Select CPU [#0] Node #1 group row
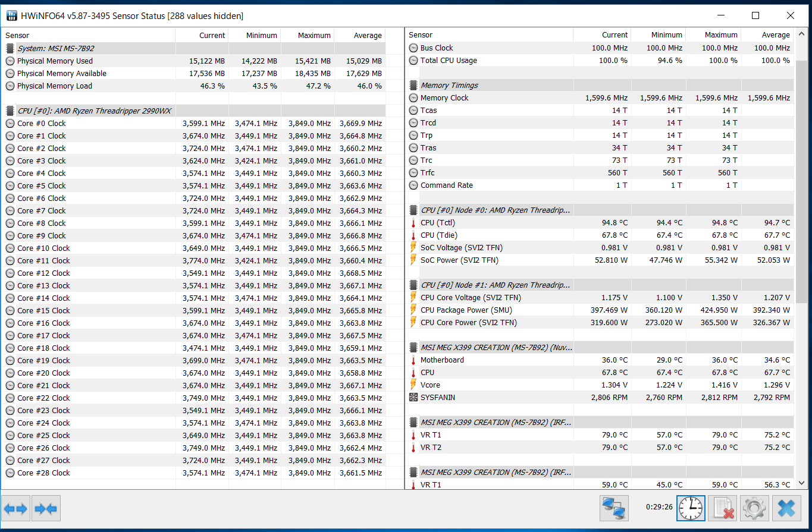This screenshot has width=812, height=532. click(x=600, y=285)
